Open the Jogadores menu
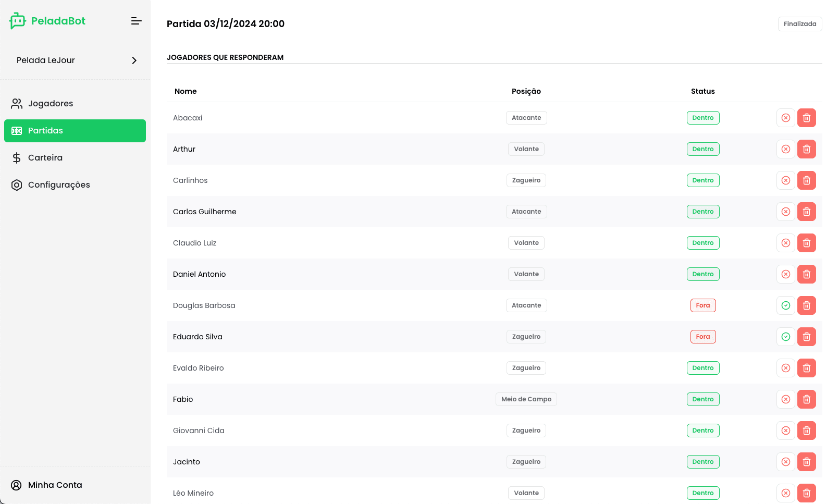The height and width of the screenshot is (504, 839). (x=51, y=104)
